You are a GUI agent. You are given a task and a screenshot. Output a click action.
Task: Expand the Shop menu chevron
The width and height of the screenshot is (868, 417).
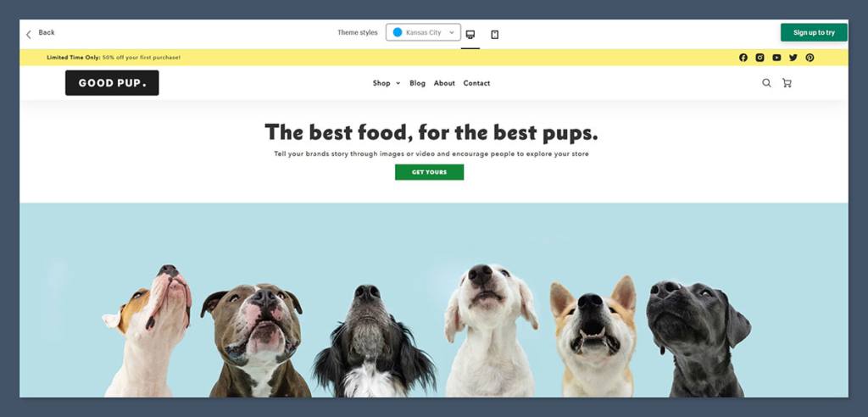pyautogui.click(x=398, y=84)
